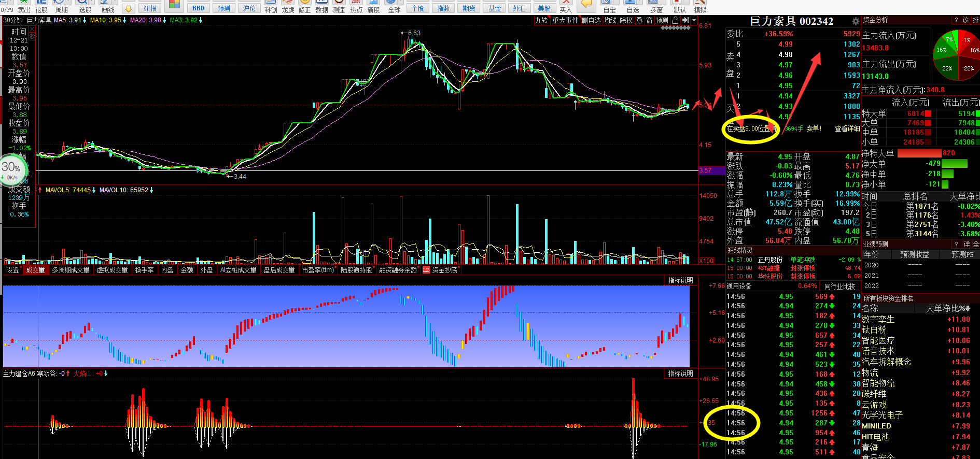Open the 数据 data icon
Viewport: 980px width, 459px height.
pyautogui.click(x=321, y=6)
